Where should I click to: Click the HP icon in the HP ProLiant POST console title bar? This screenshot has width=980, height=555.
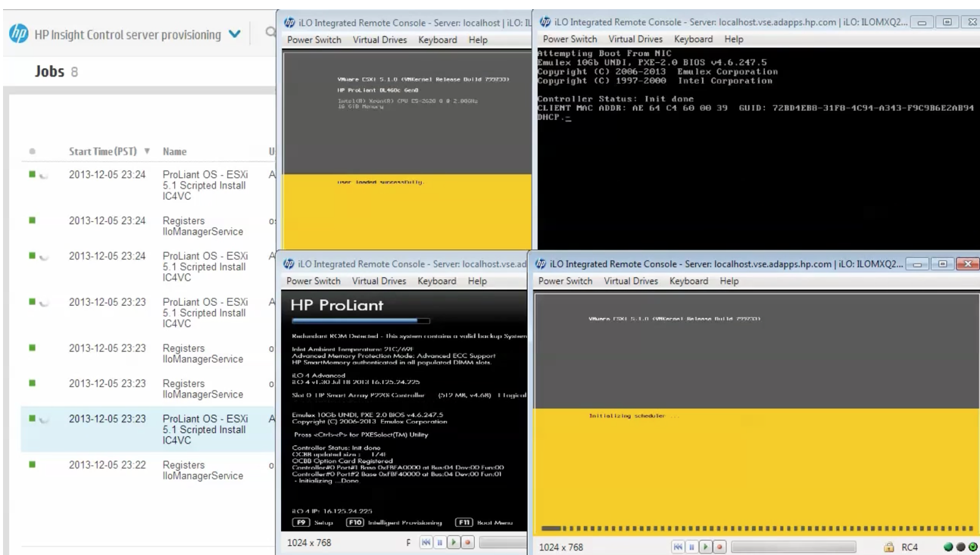coord(289,264)
